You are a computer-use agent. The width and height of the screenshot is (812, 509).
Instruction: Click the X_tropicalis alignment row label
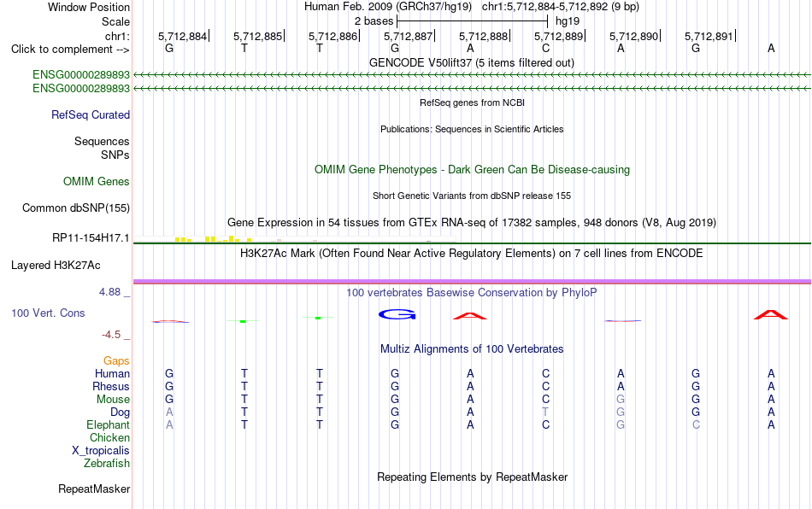[101, 451]
